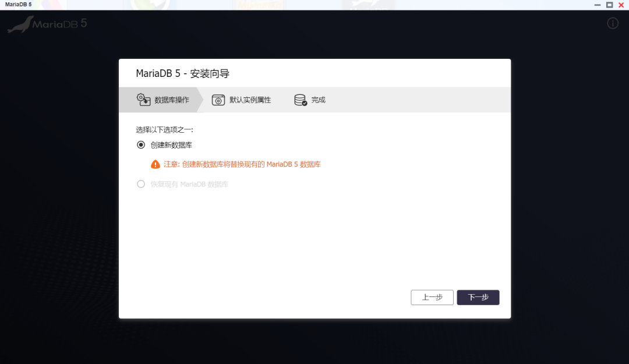Open the 默认实例属性 step tab

click(x=242, y=100)
